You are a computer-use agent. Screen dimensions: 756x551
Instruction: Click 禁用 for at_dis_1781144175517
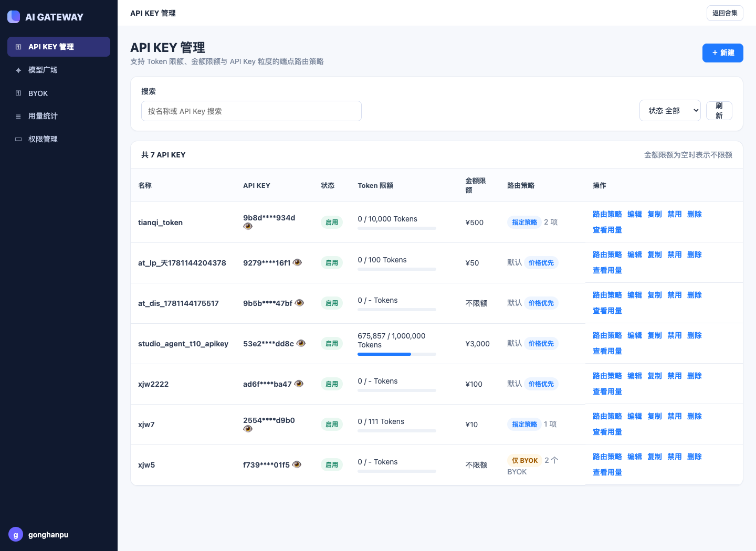tap(675, 295)
